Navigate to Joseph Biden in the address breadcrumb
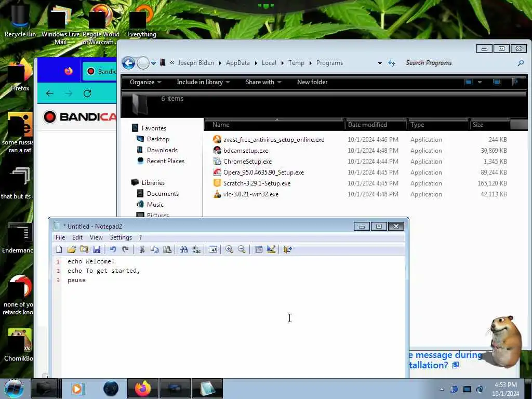The height and width of the screenshot is (399, 532). (x=196, y=63)
